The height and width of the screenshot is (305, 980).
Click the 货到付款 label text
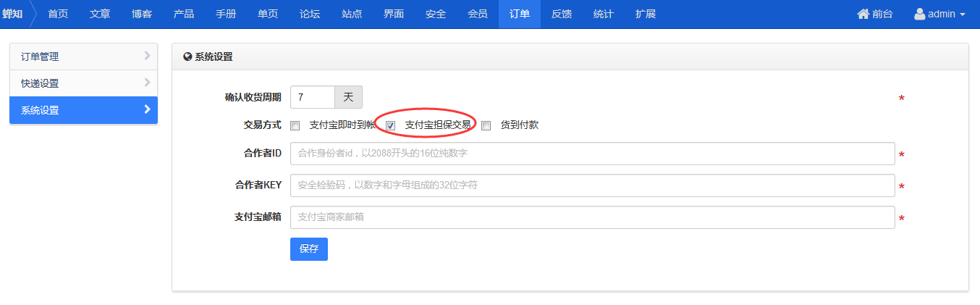(520, 125)
